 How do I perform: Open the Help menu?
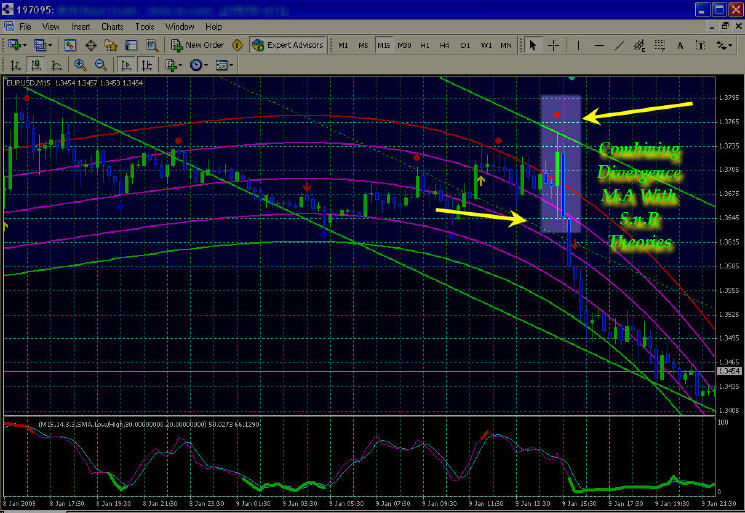[x=213, y=27]
